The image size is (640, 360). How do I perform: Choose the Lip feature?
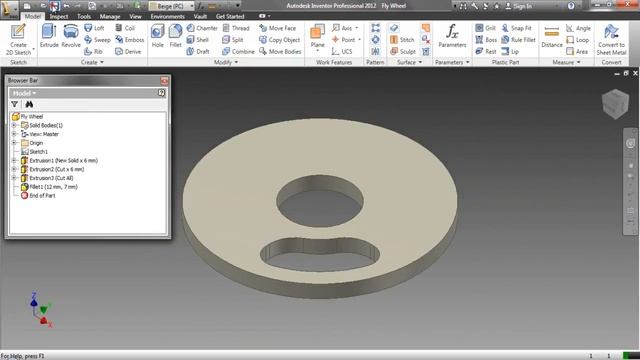click(x=510, y=52)
